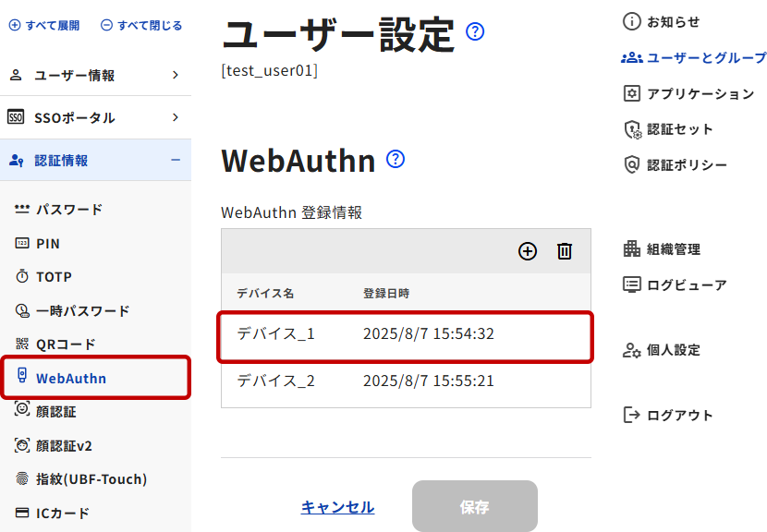This screenshot has height=532, width=767.
Task: Expand the ユーザー情報 section
Action: coord(95,76)
